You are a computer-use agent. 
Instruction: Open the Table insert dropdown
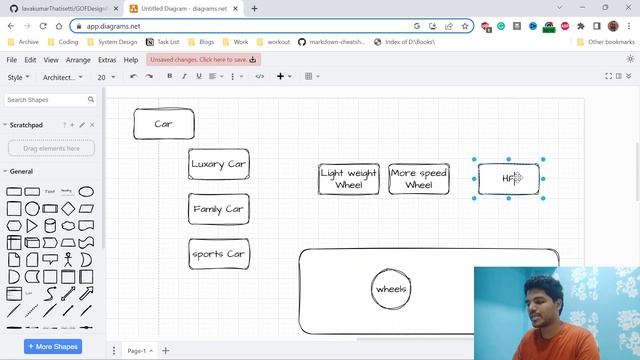pyautogui.click(x=312, y=76)
